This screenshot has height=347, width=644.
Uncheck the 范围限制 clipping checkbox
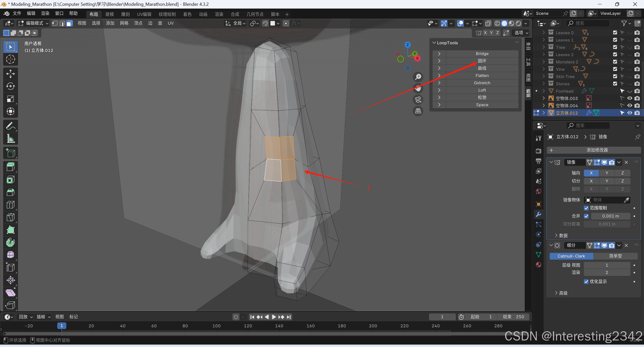[x=586, y=208]
